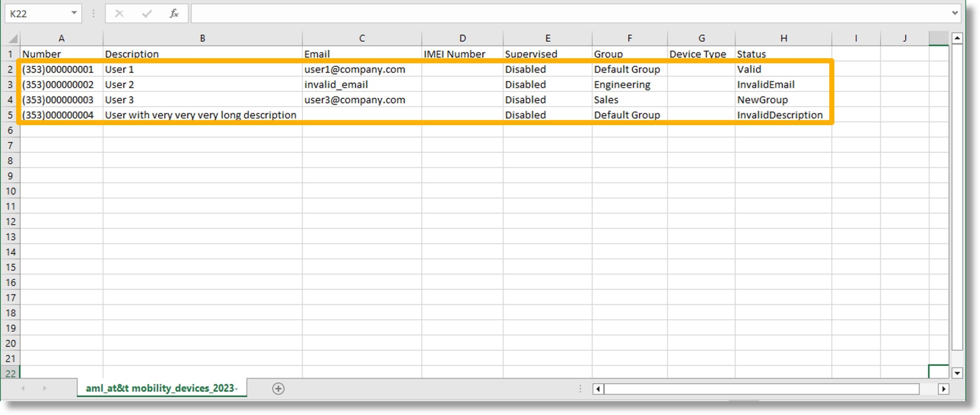Click the Group header cell

[x=630, y=54]
